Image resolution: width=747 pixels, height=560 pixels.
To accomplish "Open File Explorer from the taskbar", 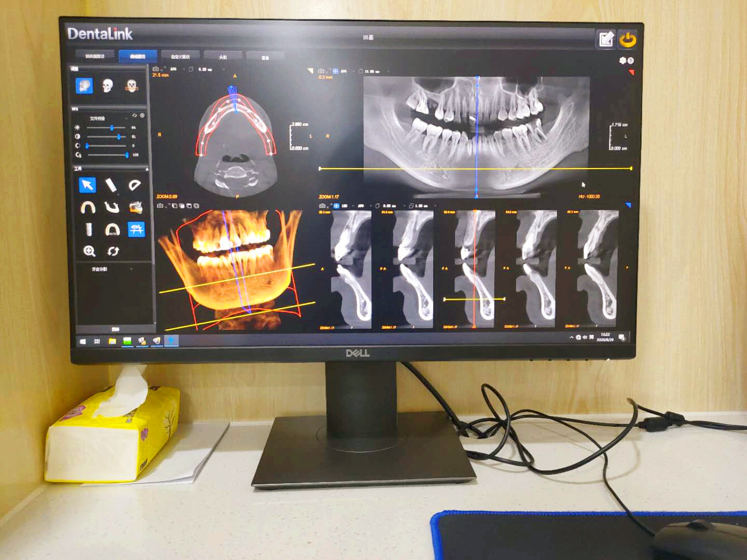I will (112, 341).
